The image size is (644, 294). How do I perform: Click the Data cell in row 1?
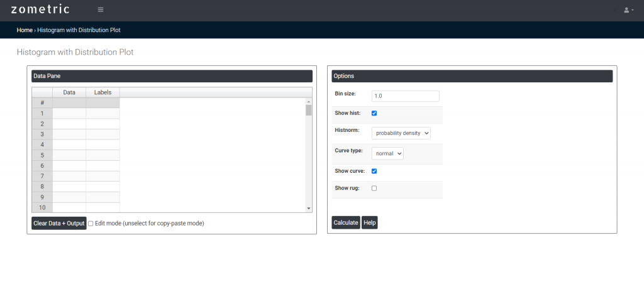[69, 114]
